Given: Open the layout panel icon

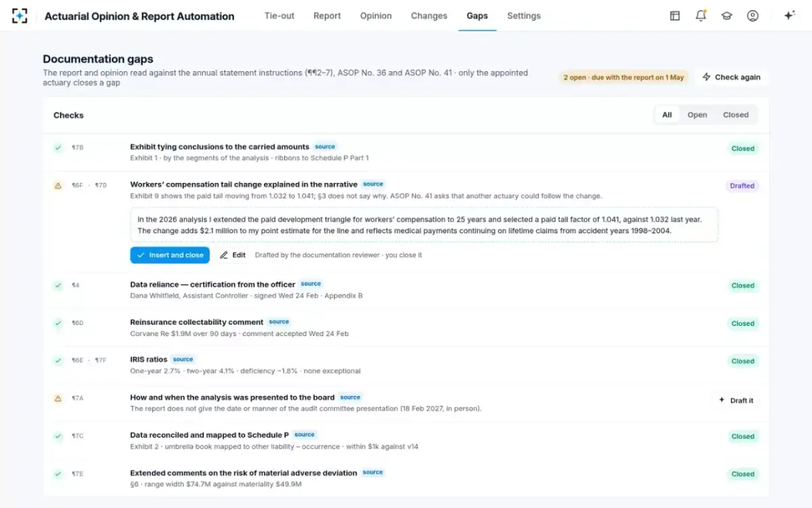Looking at the screenshot, I should [x=675, y=16].
